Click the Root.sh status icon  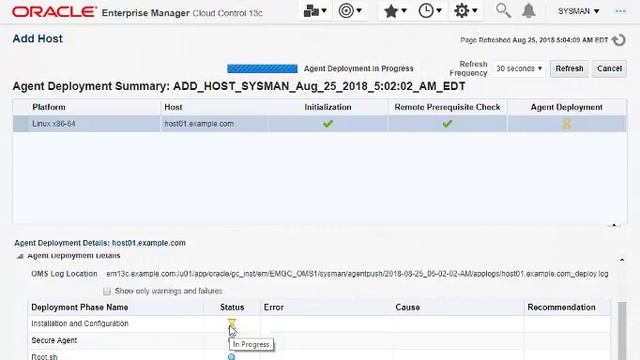click(231, 357)
